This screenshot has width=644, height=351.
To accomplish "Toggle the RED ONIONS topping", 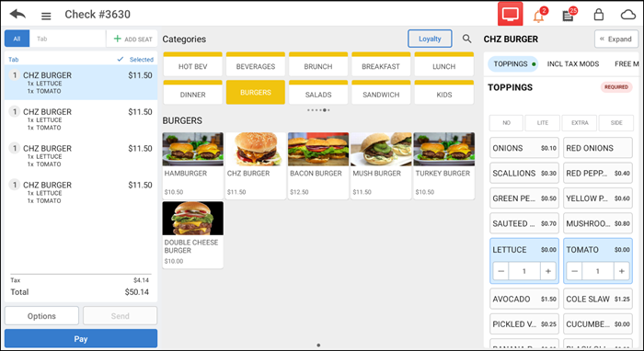I will pyautogui.click(x=598, y=148).
